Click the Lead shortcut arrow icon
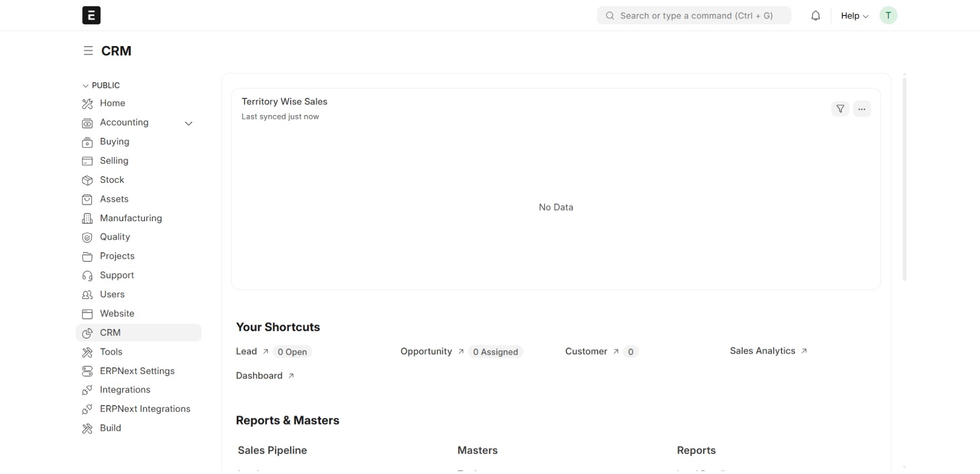Viewport: 980px width, 474px height. coord(266,352)
